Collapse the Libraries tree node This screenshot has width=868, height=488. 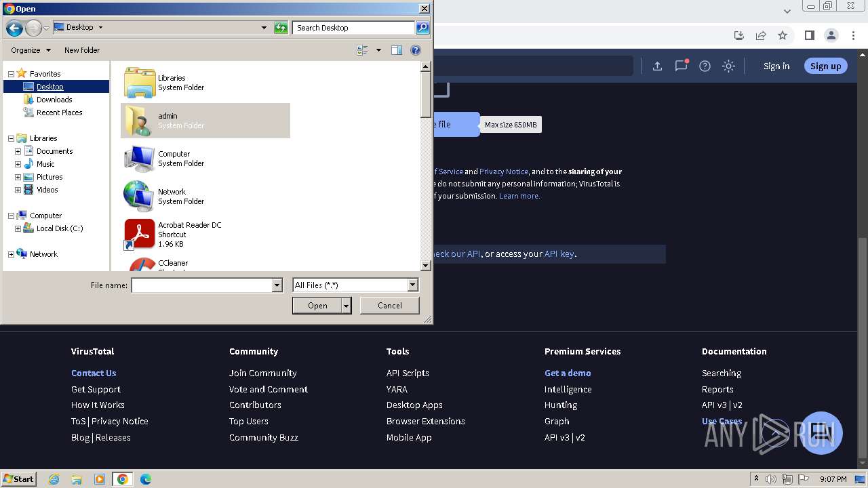pyautogui.click(x=11, y=138)
